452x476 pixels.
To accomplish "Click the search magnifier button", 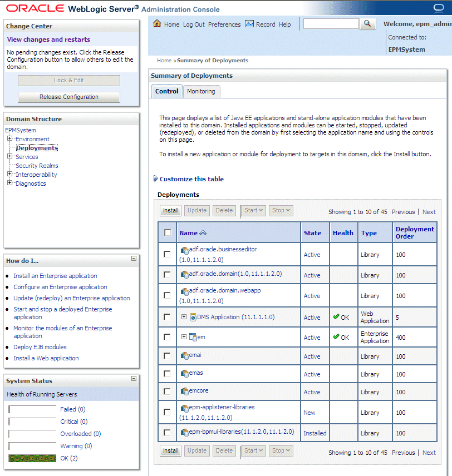I will click(367, 24).
